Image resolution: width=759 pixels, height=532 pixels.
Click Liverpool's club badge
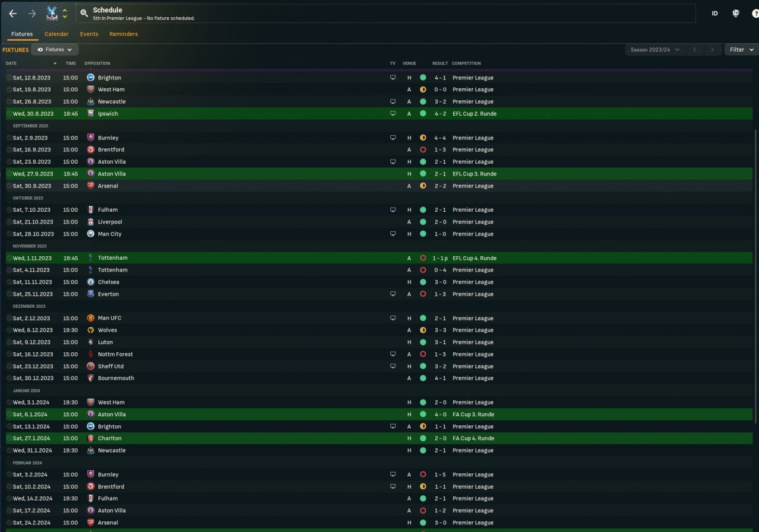(x=91, y=222)
